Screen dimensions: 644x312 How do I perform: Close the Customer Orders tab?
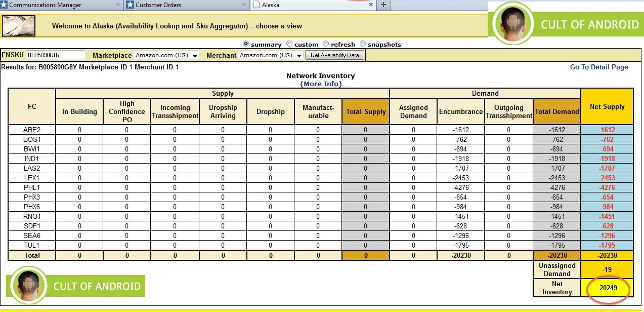point(244,5)
